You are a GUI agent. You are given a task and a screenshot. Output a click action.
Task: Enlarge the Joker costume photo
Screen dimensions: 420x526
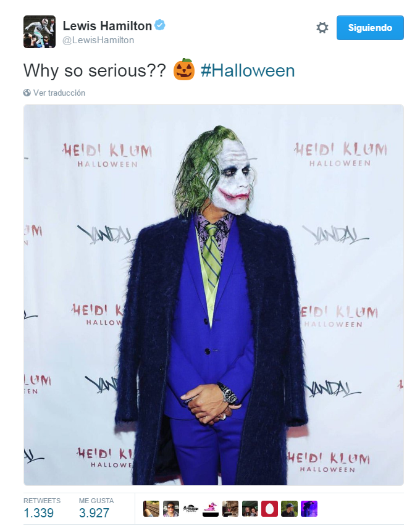click(214, 295)
